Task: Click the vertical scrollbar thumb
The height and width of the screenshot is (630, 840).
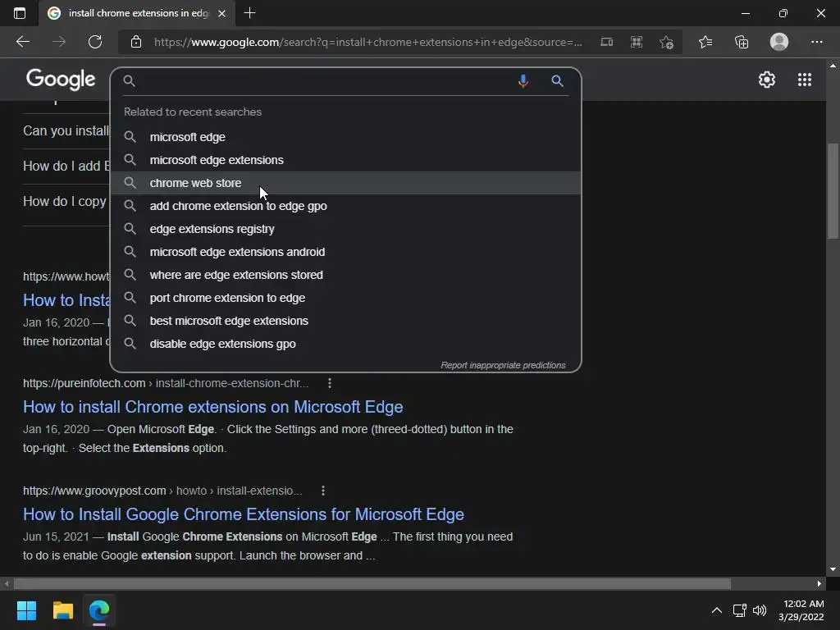Action: tap(833, 190)
